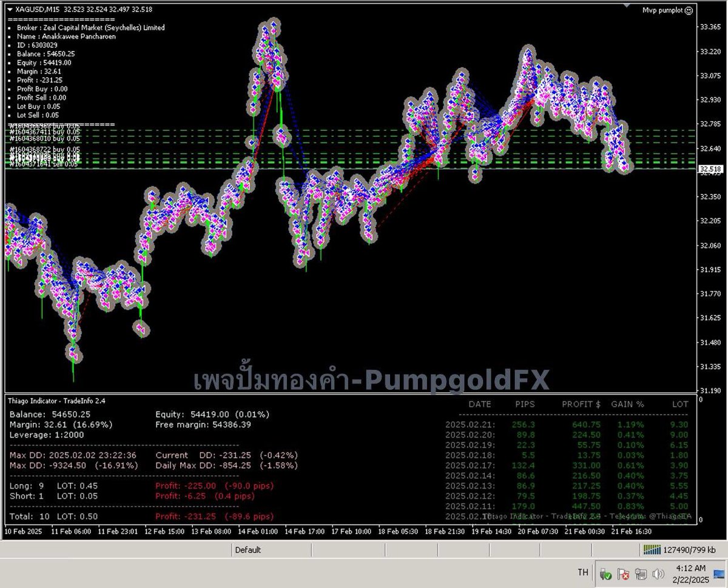Click the connection status bars icon
The image size is (728, 588).
(x=652, y=550)
